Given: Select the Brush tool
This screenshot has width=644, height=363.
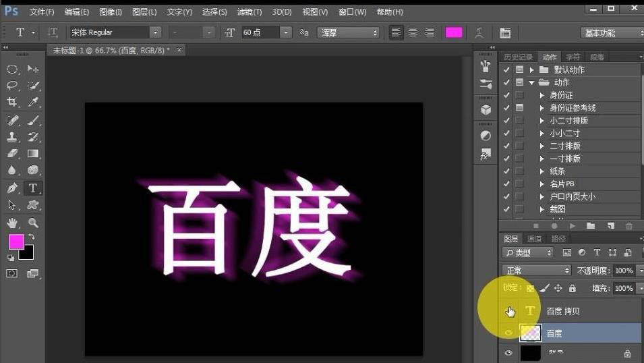Looking at the screenshot, I should [x=33, y=120].
